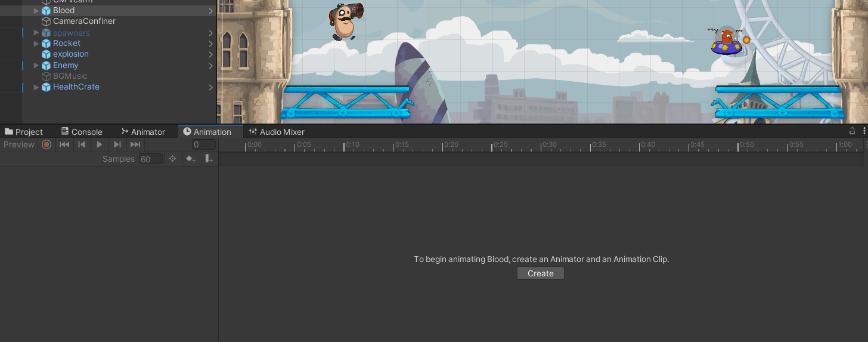Open Rocket prefab via right chevron
Screen dimensions: 868x342
[x=210, y=44]
